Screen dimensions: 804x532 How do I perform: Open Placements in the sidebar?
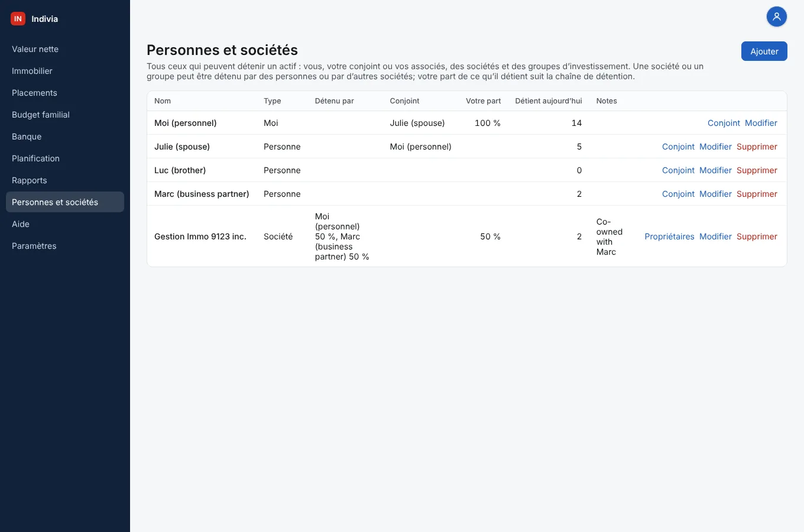click(65, 93)
